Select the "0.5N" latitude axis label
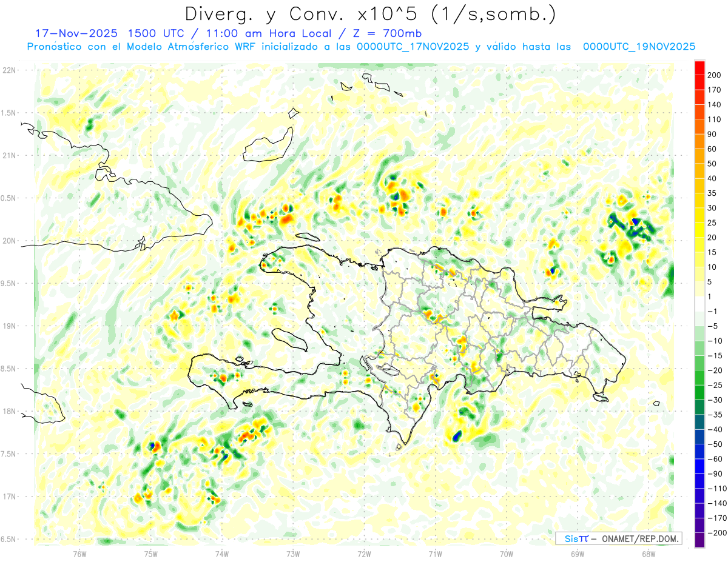The image size is (728, 562). click(x=8, y=198)
